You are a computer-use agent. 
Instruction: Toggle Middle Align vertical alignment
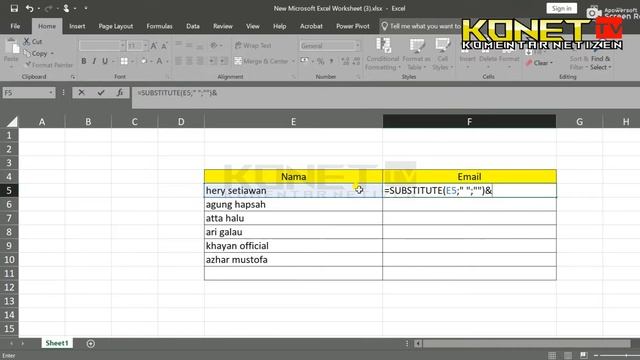click(189, 45)
